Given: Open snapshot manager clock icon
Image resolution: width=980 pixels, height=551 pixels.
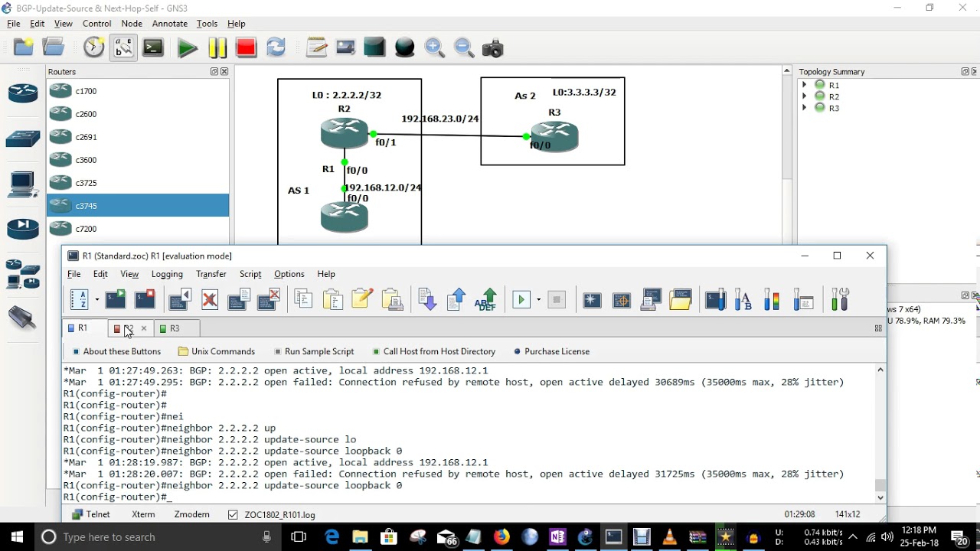Looking at the screenshot, I should [x=93, y=47].
